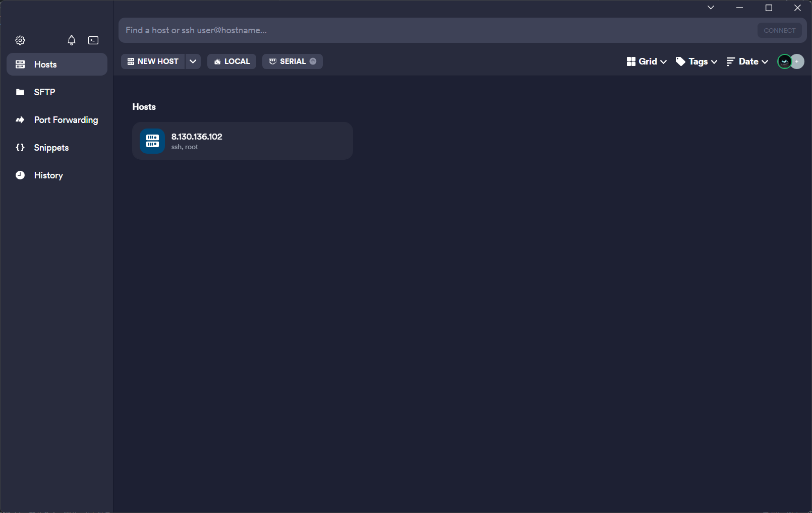Viewport: 812px width, 513px height.
Task: Close the Termius window
Action: click(x=797, y=8)
